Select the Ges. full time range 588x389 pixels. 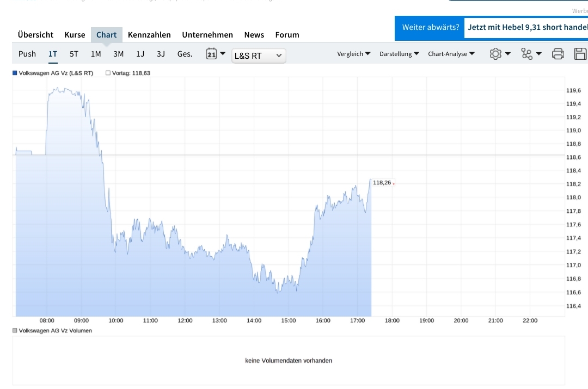tap(185, 54)
